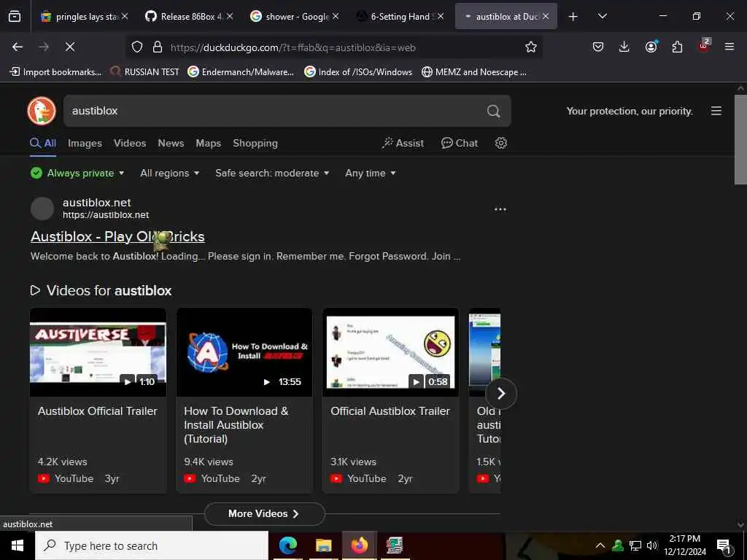This screenshot has height=560, width=747.
Task: Open the Firefox account icon
Action: tap(651, 47)
